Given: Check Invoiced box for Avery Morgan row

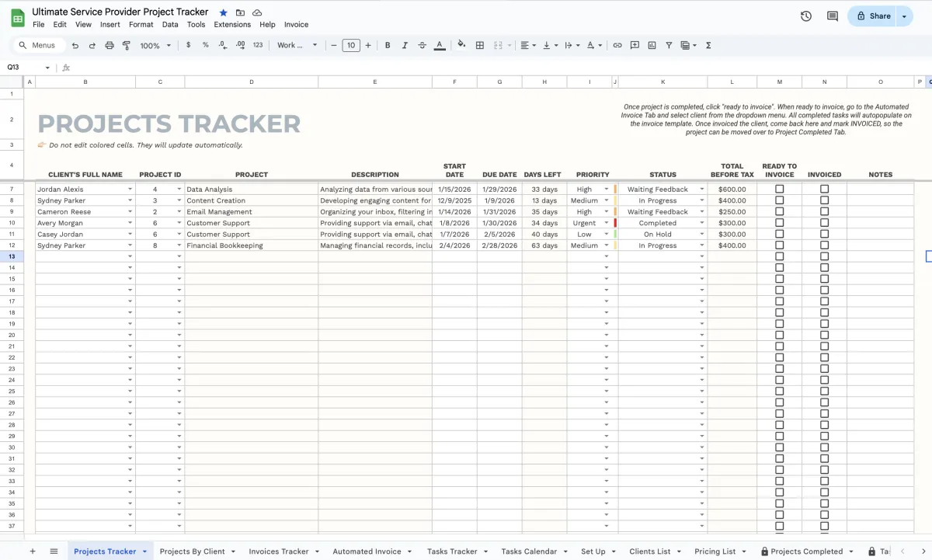Looking at the screenshot, I should pyautogui.click(x=825, y=223).
